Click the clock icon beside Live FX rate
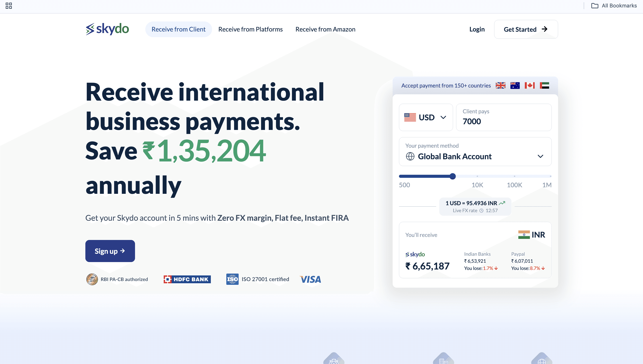Image resolution: width=643 pixels, height=364 pixels. pos(481,210)
